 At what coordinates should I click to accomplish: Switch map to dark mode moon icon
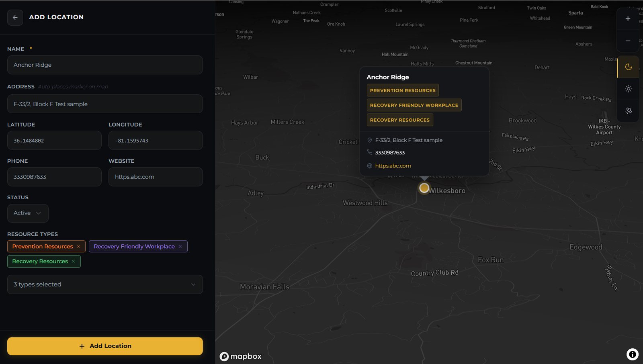(x=628, y=67)
